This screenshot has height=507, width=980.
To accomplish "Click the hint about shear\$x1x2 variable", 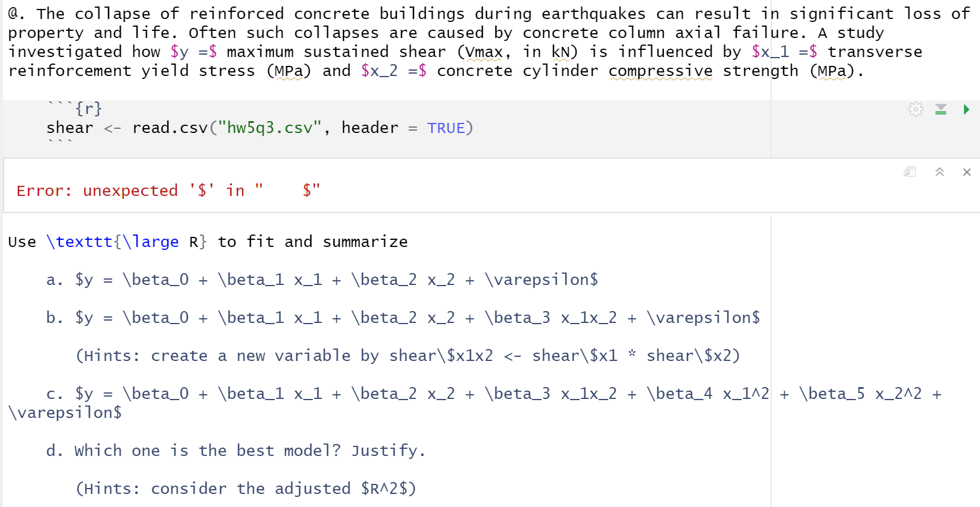I will (408, 356).
